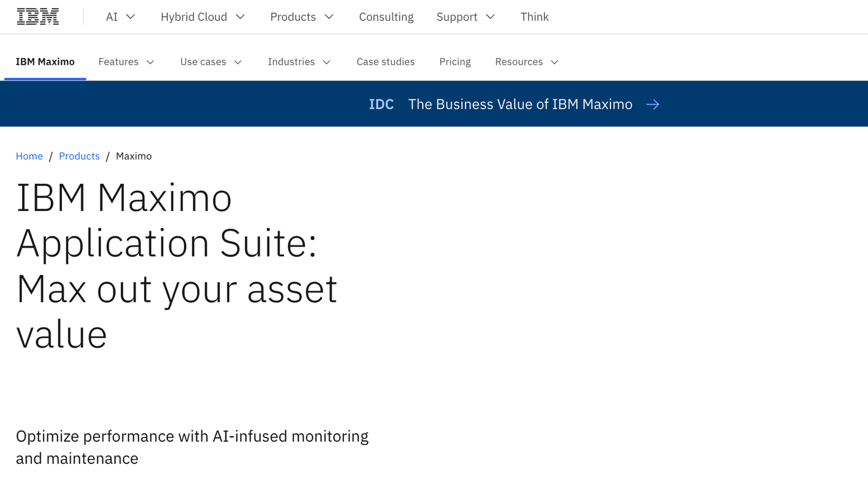Expand the Resources menu

pyautogui.click(x=555, y=62)
